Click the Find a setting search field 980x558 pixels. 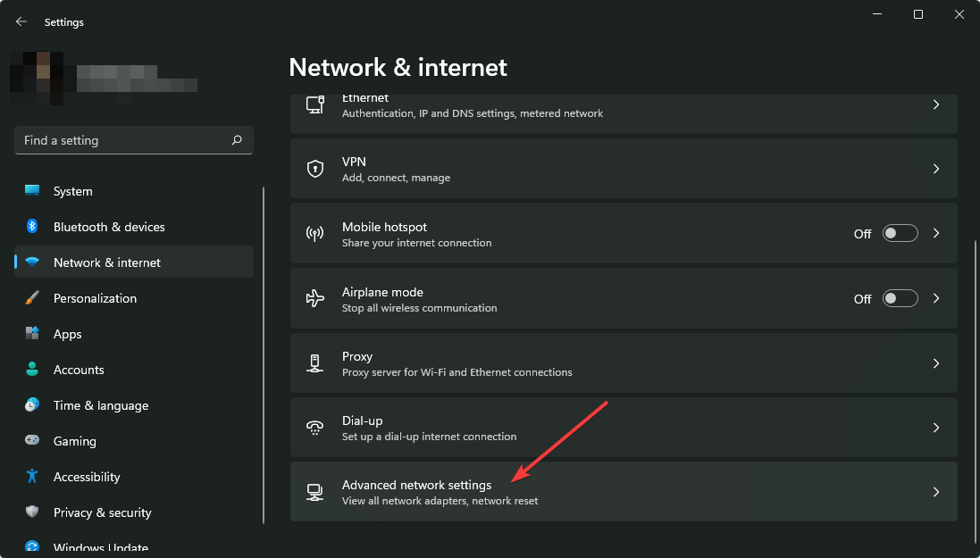133,140
